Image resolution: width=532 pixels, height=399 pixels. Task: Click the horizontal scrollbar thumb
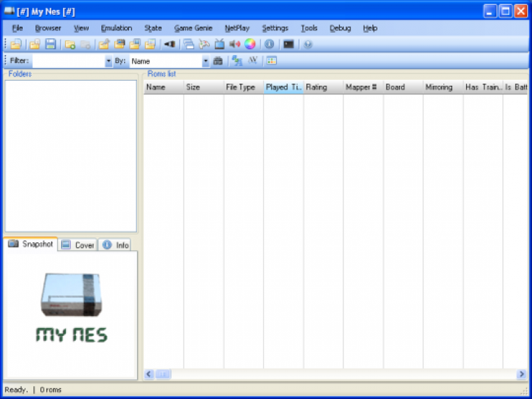(x=163, y=374)
